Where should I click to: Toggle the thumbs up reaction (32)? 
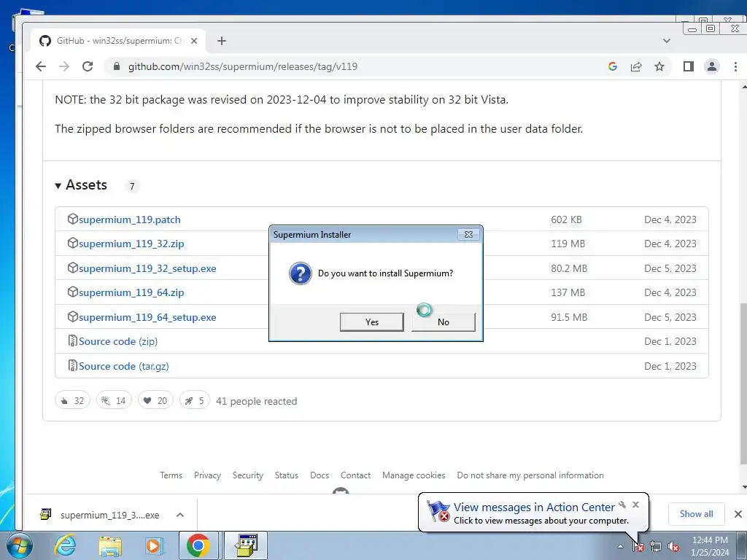click(x=72, y=401)
